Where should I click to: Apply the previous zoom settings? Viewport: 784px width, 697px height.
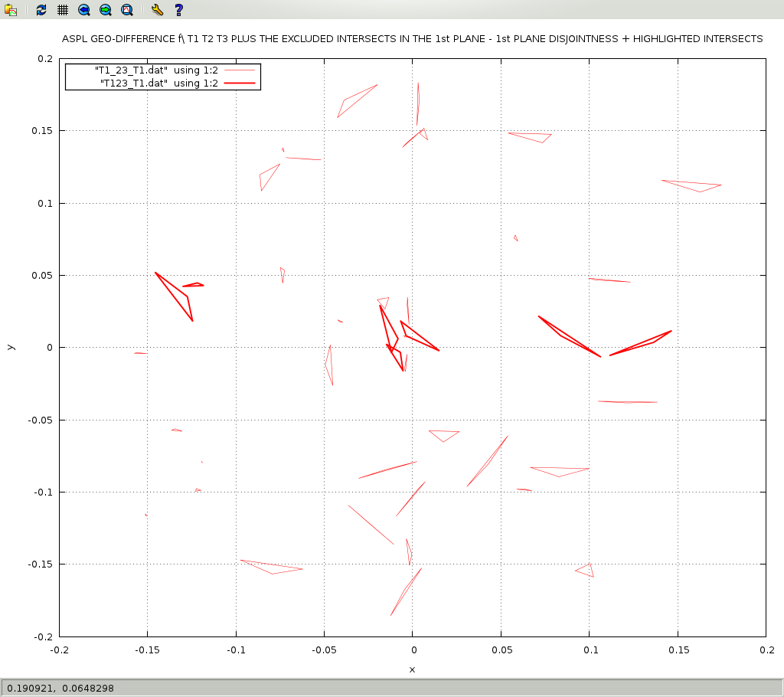[x=84, y=10]
